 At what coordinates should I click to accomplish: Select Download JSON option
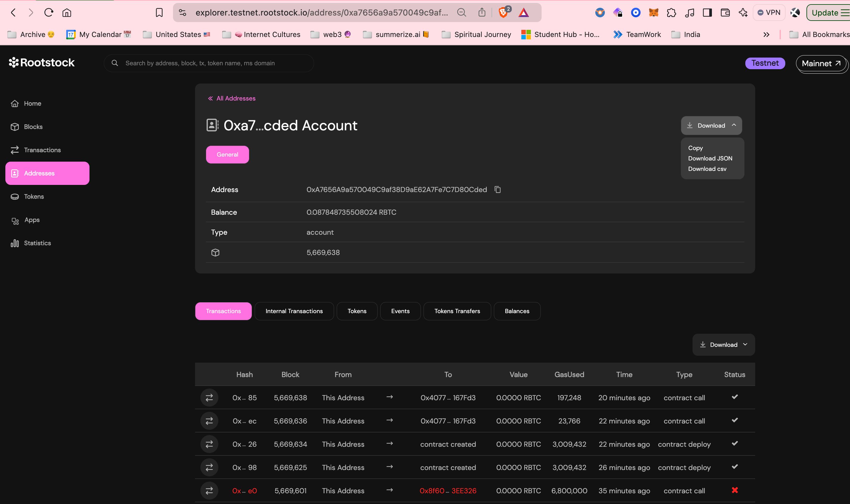710,158
